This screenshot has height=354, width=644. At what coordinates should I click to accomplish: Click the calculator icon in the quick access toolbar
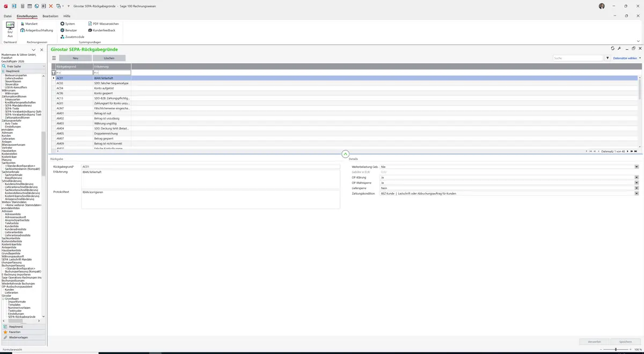pos(22,6)
